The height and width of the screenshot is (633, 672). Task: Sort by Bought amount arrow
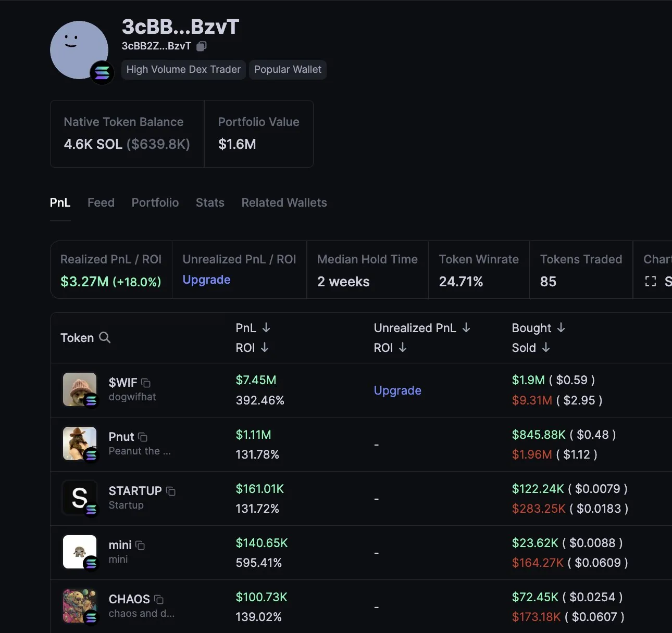point(561,327)
